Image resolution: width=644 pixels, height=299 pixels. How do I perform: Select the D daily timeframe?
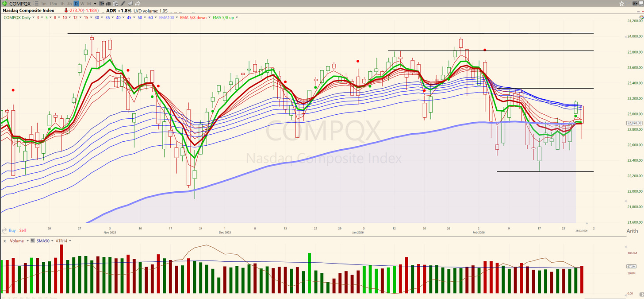(76, 4)
